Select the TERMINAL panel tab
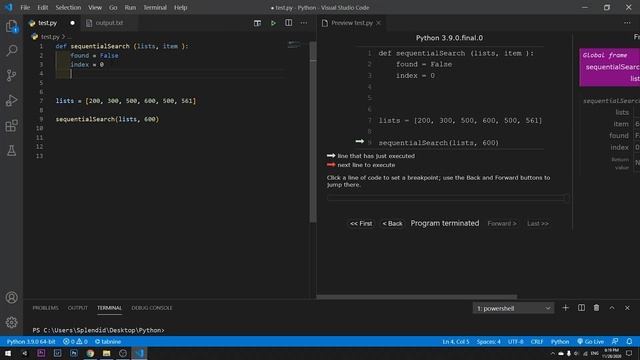The image size is (640, 360). click(109, 308)
